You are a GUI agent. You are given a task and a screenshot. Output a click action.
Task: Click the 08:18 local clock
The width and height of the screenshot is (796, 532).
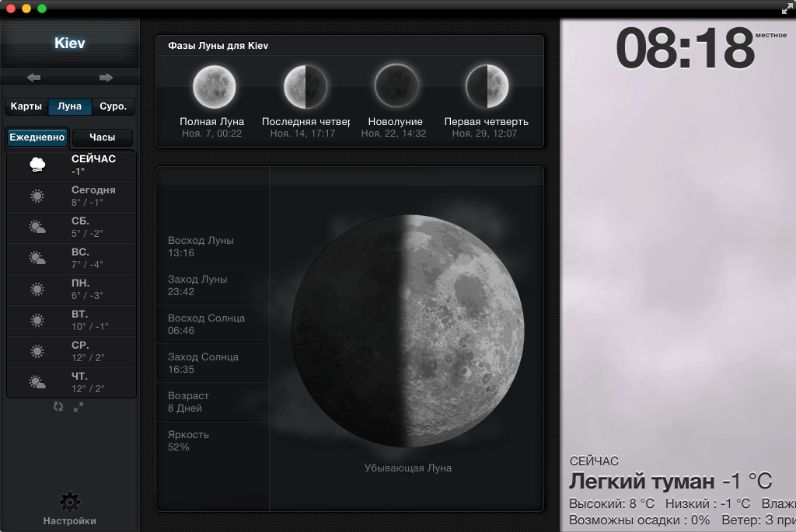(686, 49)
